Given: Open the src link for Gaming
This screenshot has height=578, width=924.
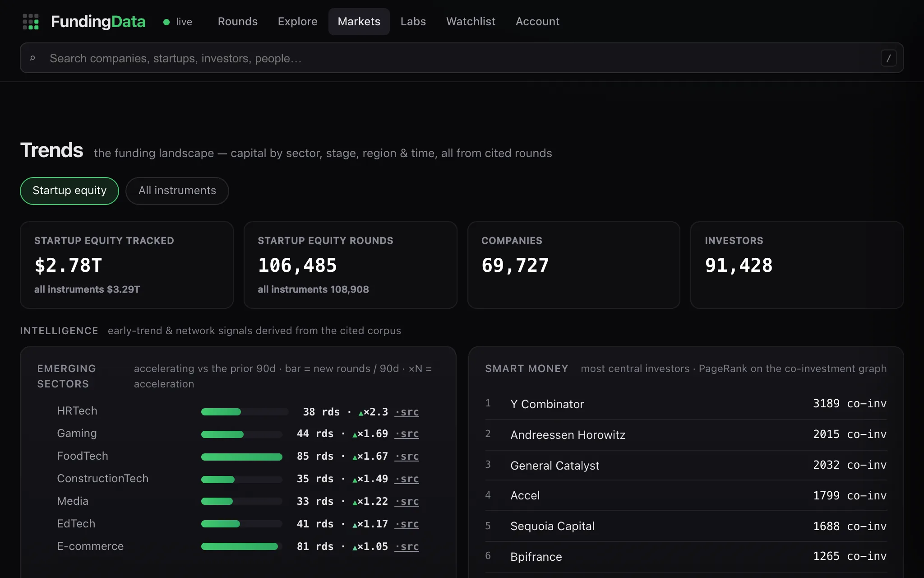Looking at the screenshot, I should (407, 433).
